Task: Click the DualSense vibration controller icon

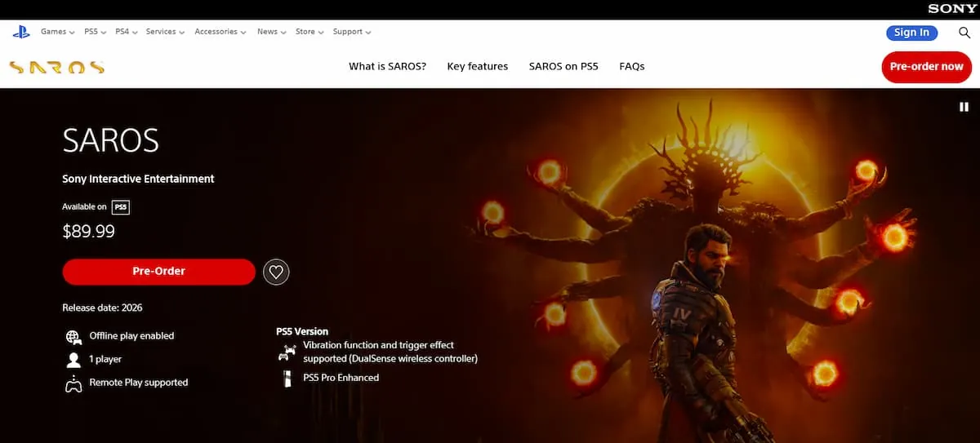Action: point(287,352)
